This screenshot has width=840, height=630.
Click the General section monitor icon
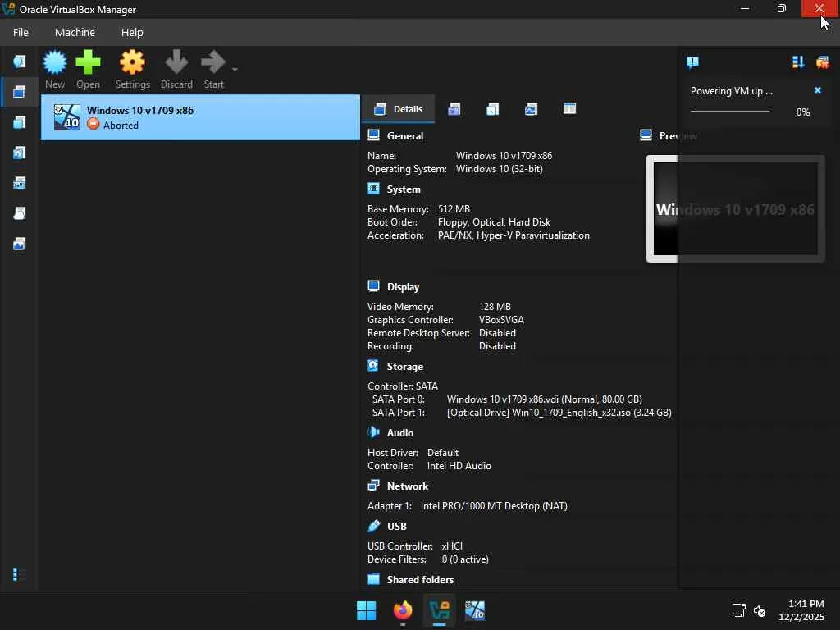(373, 135)
